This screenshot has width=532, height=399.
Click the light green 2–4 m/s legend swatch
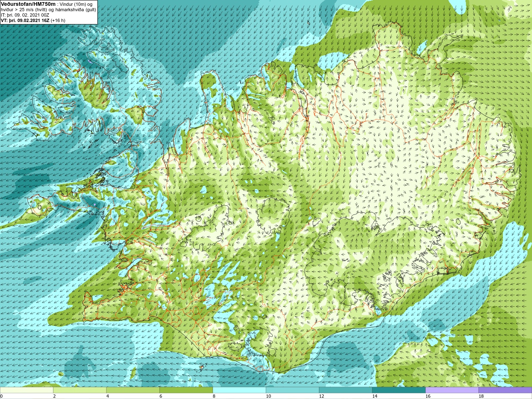pyautogui.click(x=80, y=390)
